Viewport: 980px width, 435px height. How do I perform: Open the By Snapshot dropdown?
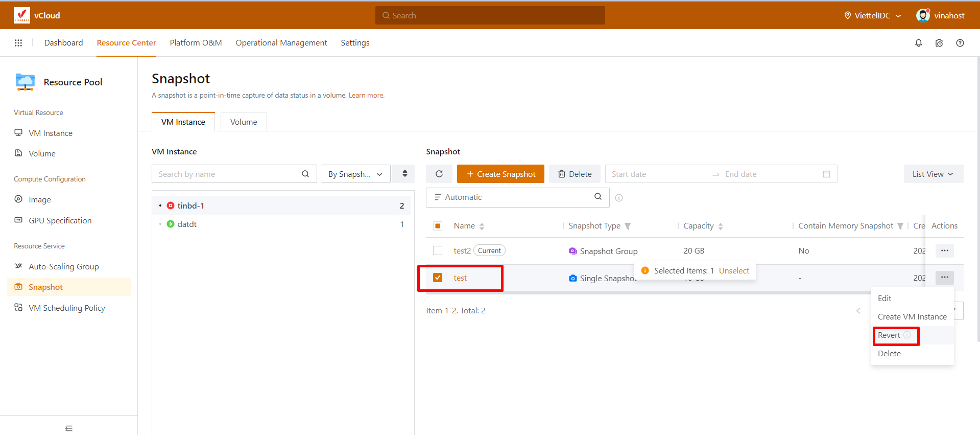point(355,174)
